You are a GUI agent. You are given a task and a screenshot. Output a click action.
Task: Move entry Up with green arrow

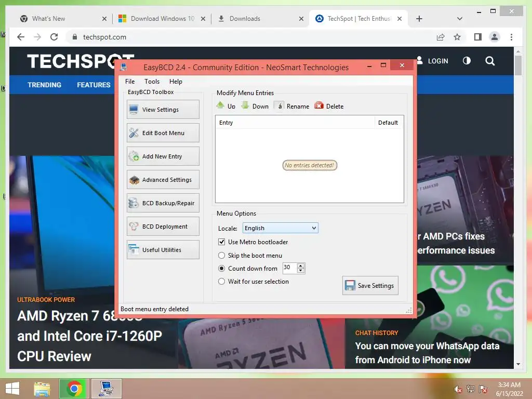pos(226,106)
